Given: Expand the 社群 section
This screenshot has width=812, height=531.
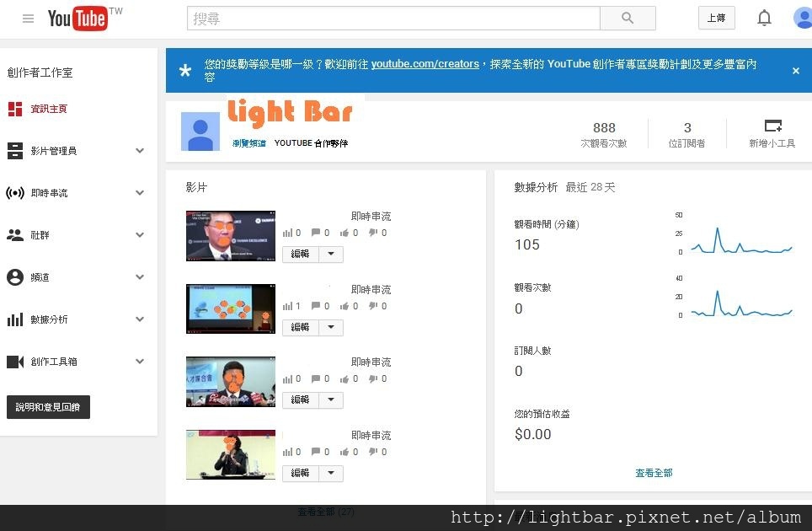Looking at the screenshot, I should point(140,234).
